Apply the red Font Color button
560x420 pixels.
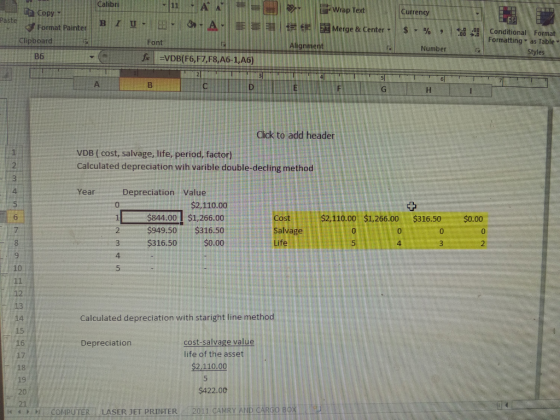[x=212, y=25]
